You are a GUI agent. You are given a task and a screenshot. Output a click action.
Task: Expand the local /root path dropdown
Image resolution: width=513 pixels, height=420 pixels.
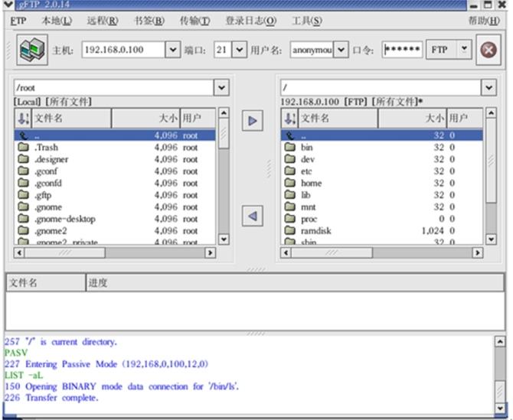click(x=221, y=88)
